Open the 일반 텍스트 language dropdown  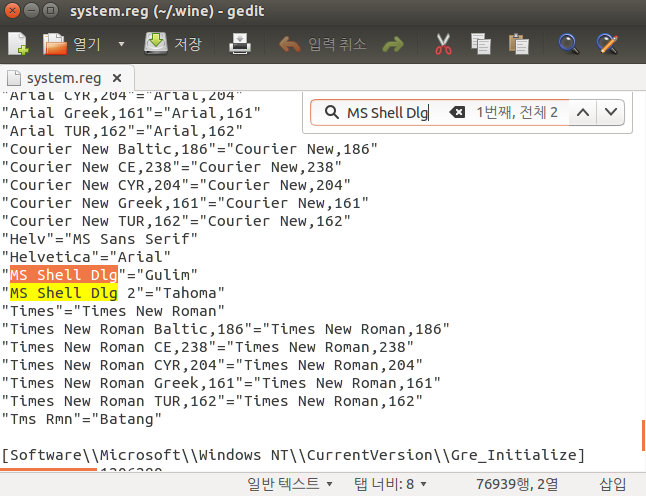point(290,484)
